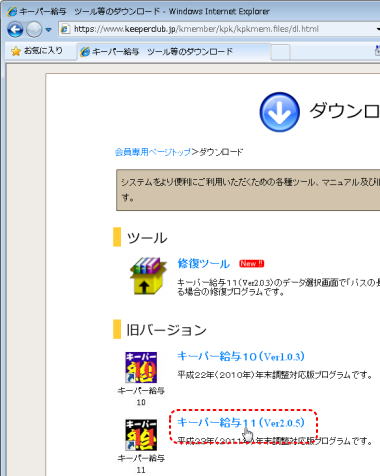
Task: Open the recent pages dropdown arrow
Action: (49, 30)
